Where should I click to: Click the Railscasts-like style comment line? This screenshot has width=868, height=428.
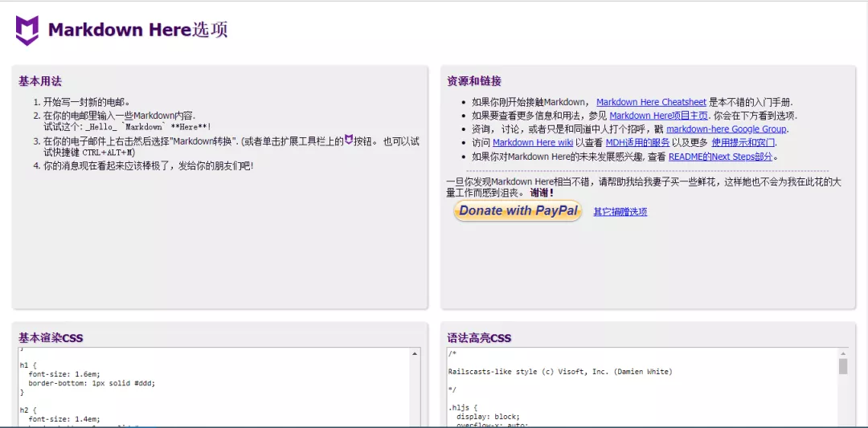(560, 372)
